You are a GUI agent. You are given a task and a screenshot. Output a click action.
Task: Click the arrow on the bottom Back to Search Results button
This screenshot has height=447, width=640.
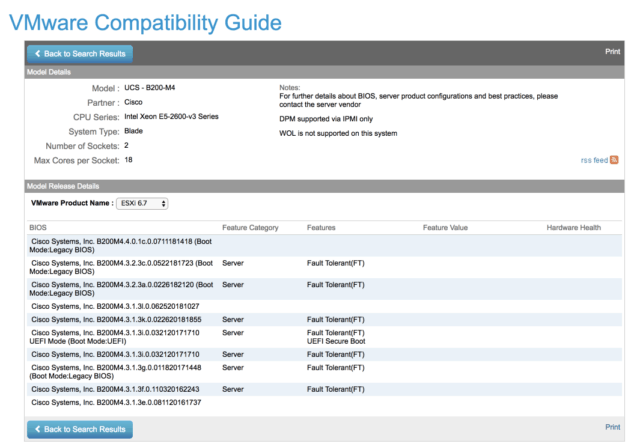(x=38, y=429)
